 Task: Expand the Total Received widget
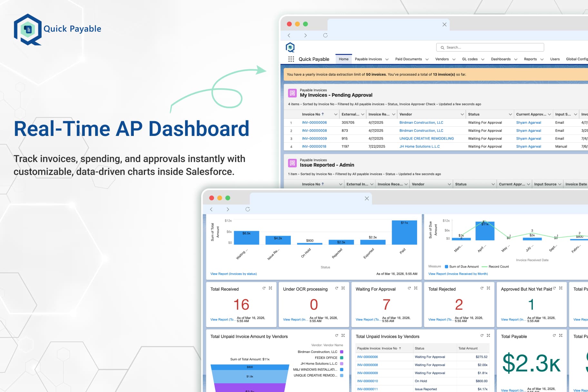(x=270, y=288)
